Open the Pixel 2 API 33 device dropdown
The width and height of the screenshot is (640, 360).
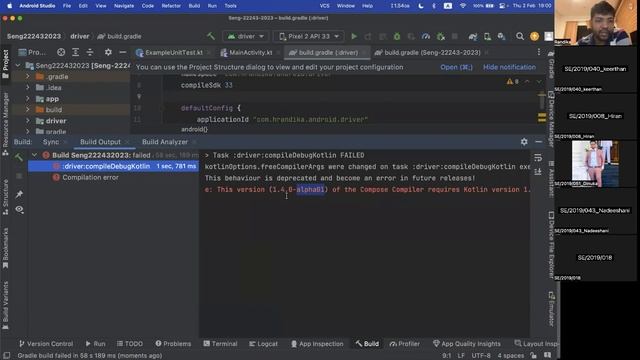(x=309, y=36)
